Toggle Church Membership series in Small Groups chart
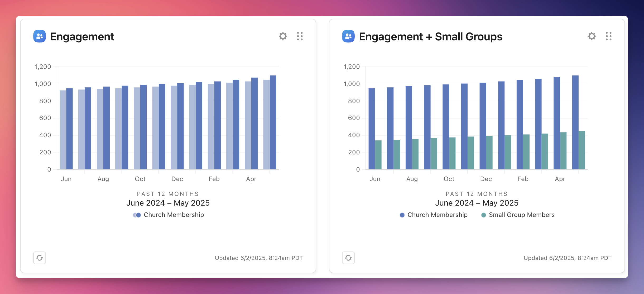The width and height of the screenshot is (644, 294). (x=437, y=215)
